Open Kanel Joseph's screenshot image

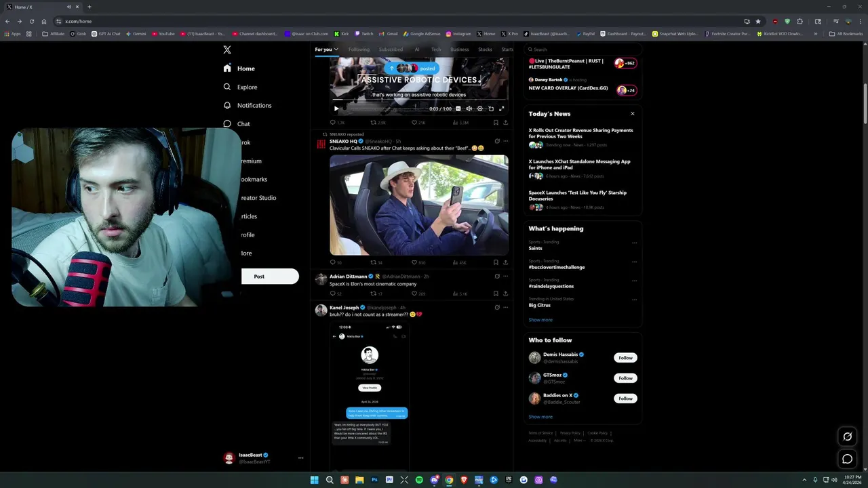point(370,395)
